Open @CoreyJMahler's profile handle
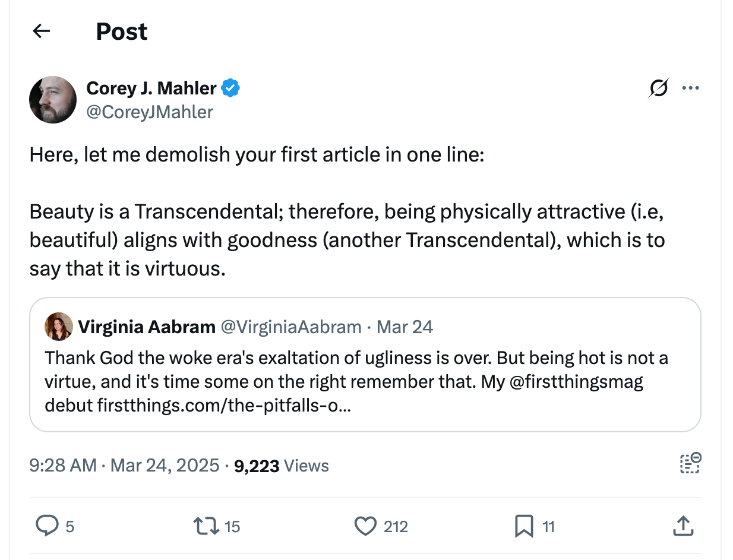This screenshot has height=560, width=733. pos(150,112)
